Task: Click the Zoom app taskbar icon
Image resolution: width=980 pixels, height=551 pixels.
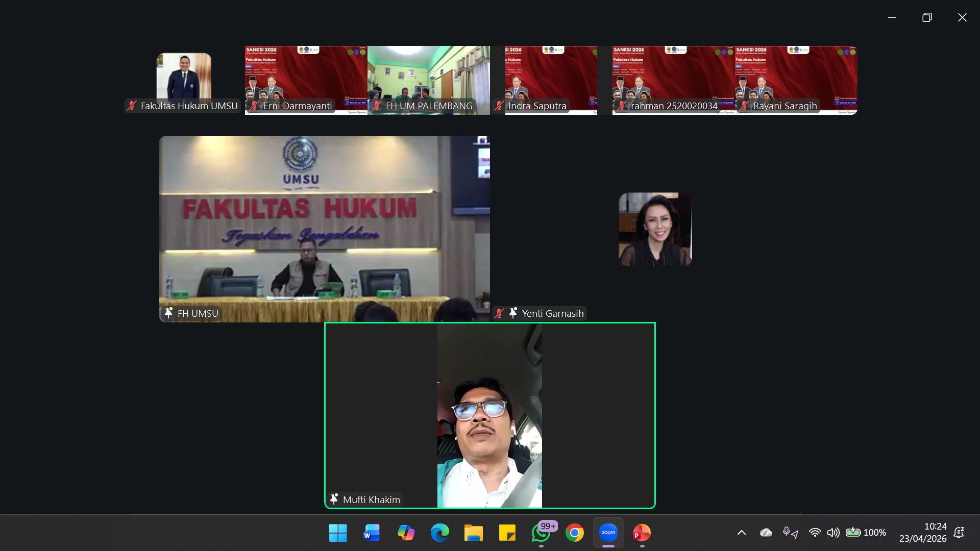Action: [x=608, y=533]
